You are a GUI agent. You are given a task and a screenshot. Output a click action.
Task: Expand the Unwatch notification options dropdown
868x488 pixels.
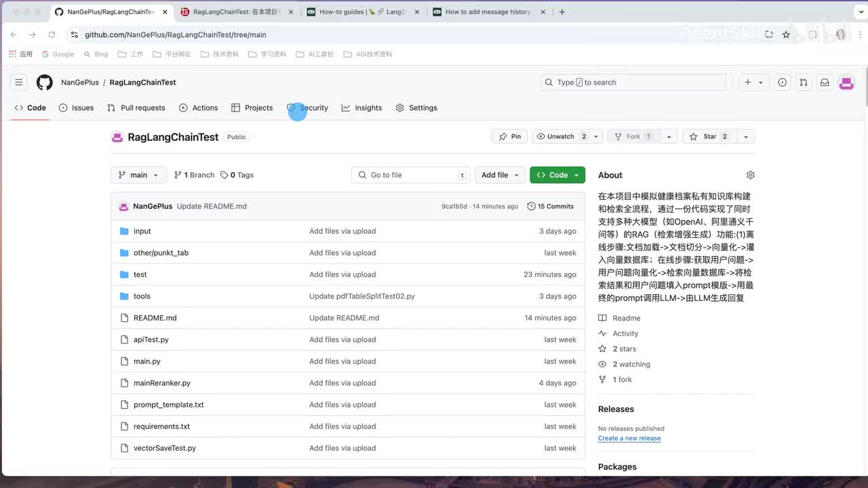click(x=596, y=137)
